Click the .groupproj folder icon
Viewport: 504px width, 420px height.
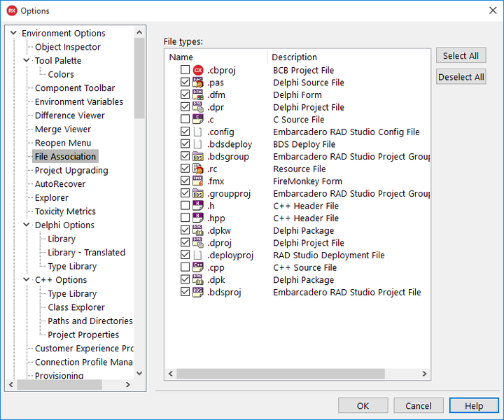(198, 193)
